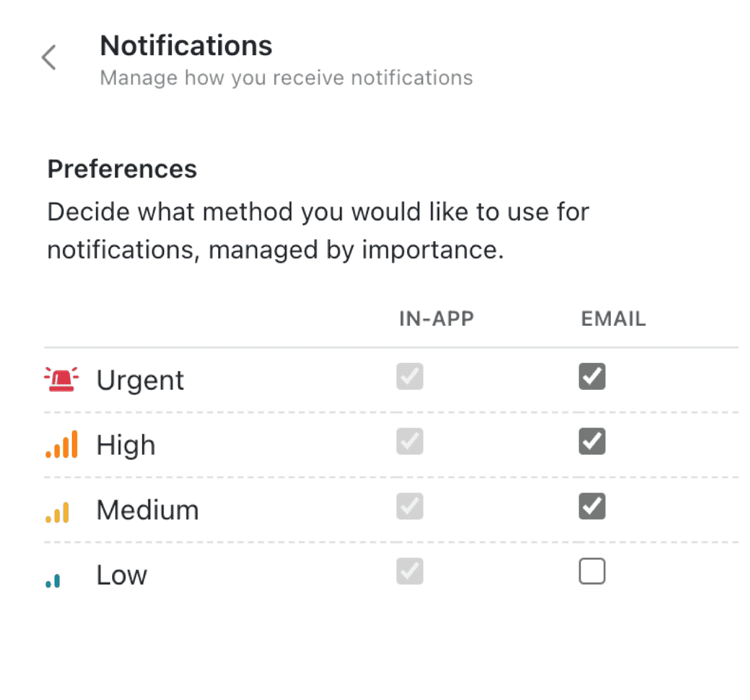Toggle Email checkbox for Medium priority
750x700 pixels.
tap(592, 506)
